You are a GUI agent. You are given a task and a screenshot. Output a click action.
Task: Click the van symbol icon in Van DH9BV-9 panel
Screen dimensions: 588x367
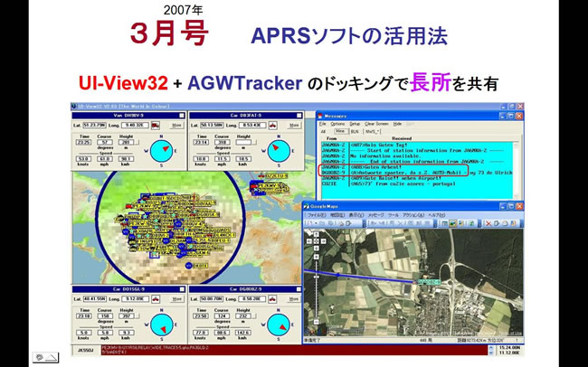click(x=156, y=126)
